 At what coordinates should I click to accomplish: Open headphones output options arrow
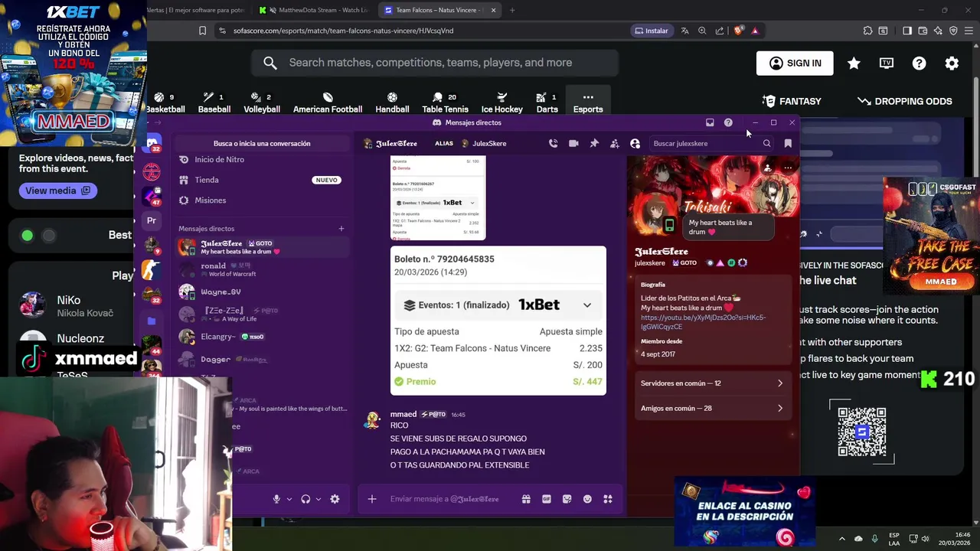pyautogui.click(x=318, y=499)
